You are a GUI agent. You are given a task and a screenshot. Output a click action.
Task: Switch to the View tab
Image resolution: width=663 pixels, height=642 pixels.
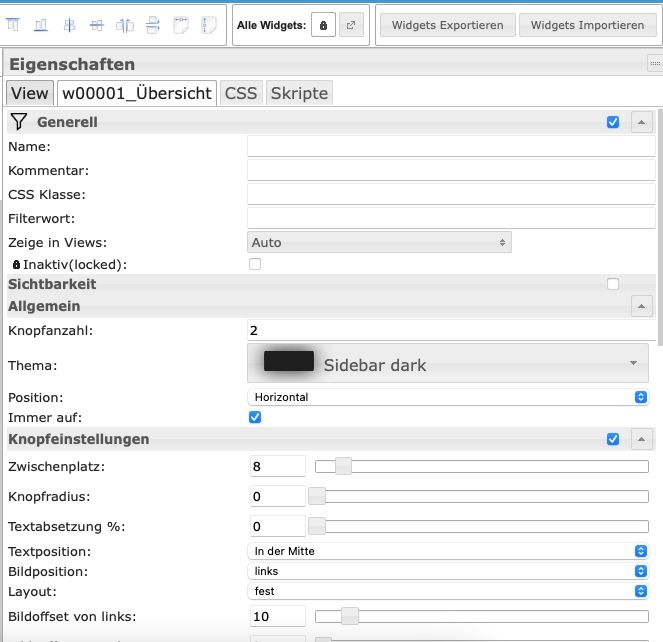[30, 93]
